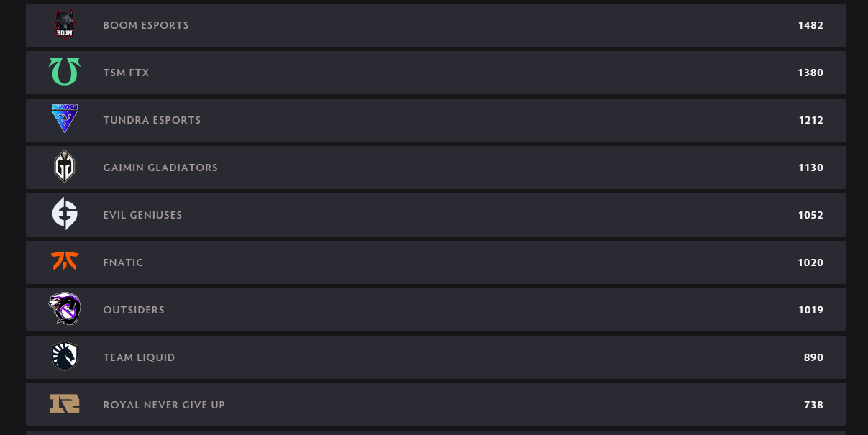The width and height of the screenshot is (868, 435).
Task: Click the Tundra Esports triangle logo
Action: pyautogui.click(x=65, y=119)
